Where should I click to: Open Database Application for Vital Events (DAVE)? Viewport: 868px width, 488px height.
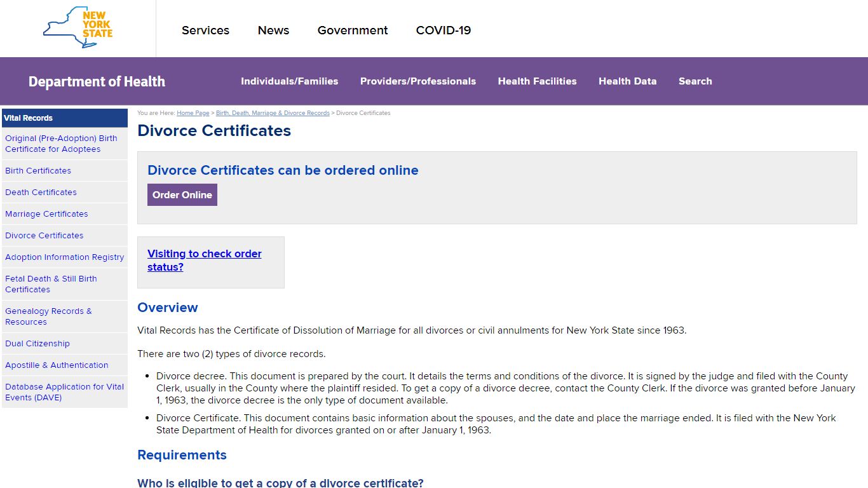[x=65, y=392]
